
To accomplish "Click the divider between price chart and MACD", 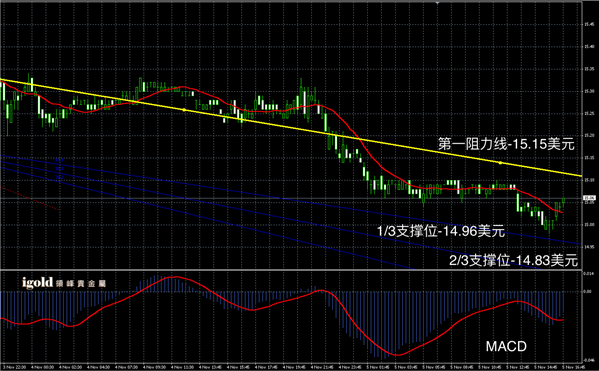I will click(x=290, y=270).
